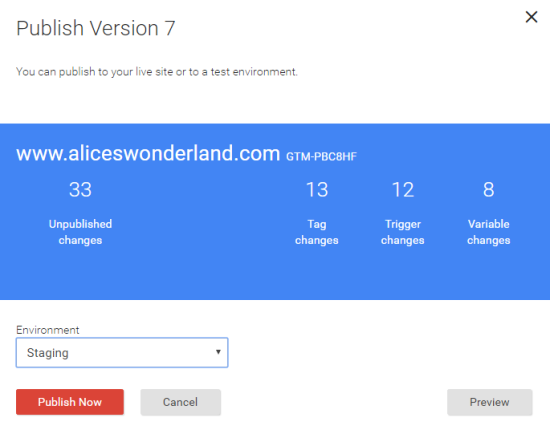Select the 33 unpublished count number

[80, 189]
